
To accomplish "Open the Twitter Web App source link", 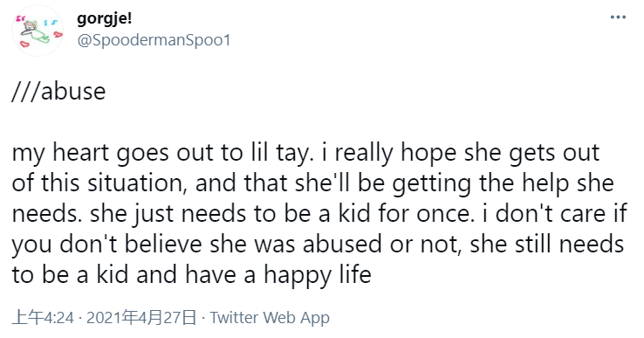I will [x=270, y=317].
